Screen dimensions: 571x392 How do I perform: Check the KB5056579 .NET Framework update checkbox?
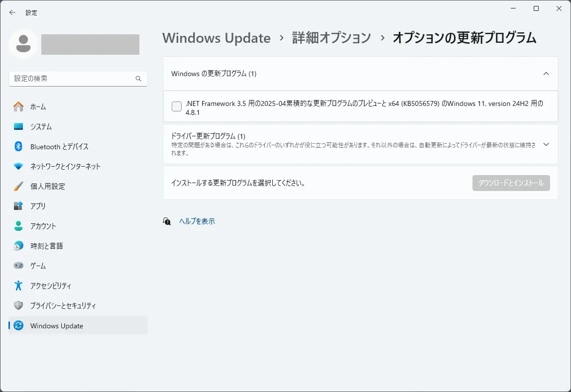point(177,106)
